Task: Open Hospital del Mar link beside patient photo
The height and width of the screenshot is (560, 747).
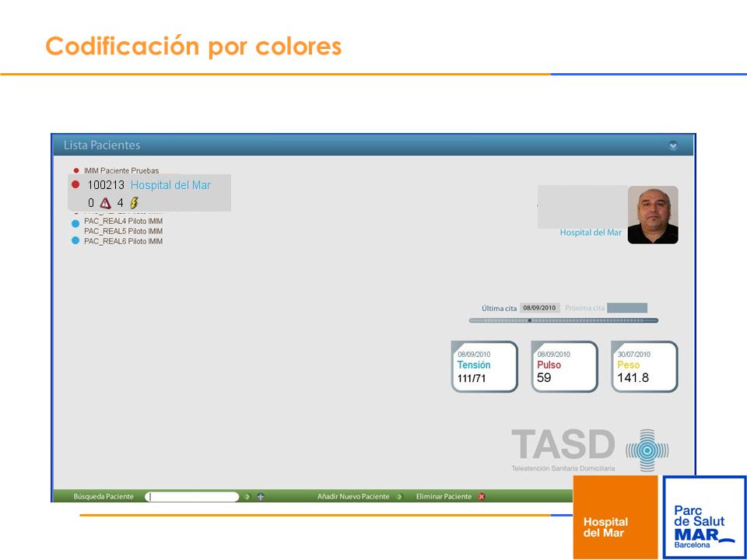Action: point(591,233)
